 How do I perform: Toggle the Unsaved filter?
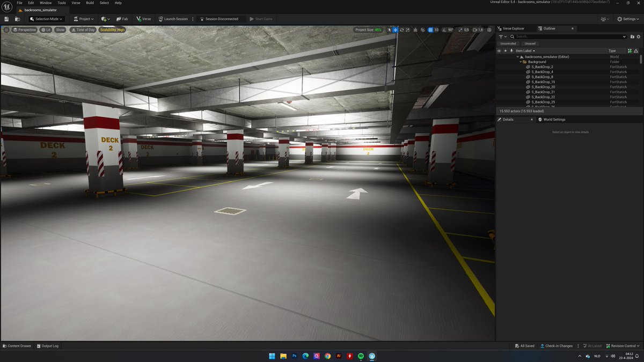click(530, 43)
